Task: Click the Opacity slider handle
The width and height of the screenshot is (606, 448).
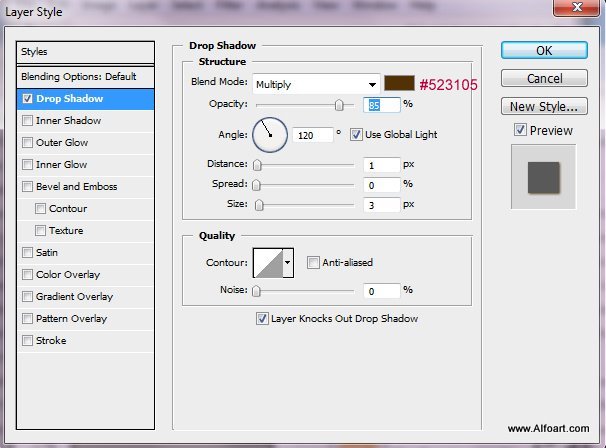Action: click(339, 105)
